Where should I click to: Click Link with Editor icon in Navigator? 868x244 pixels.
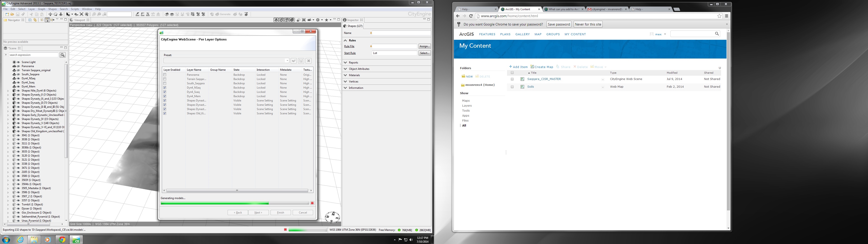(35, 20)
